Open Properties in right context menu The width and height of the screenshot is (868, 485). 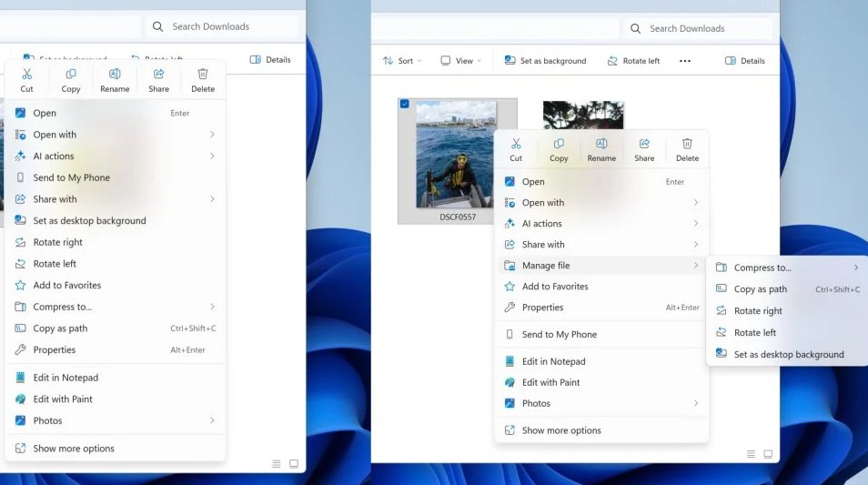click(601, 308)
